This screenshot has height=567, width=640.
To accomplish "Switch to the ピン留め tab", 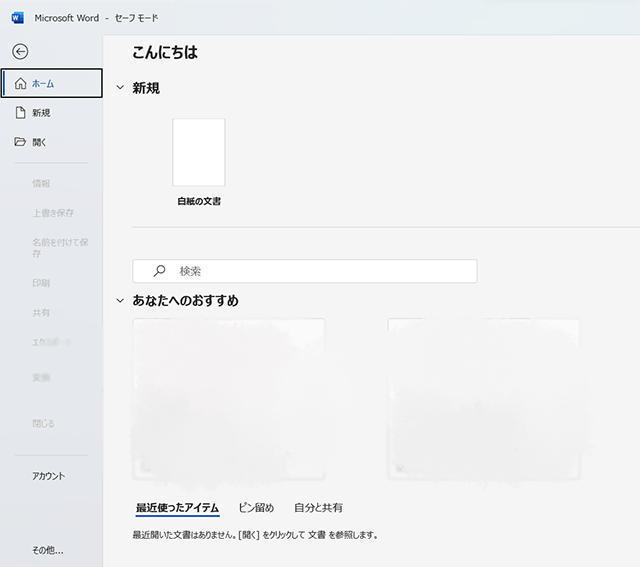I will coord(256,508).
